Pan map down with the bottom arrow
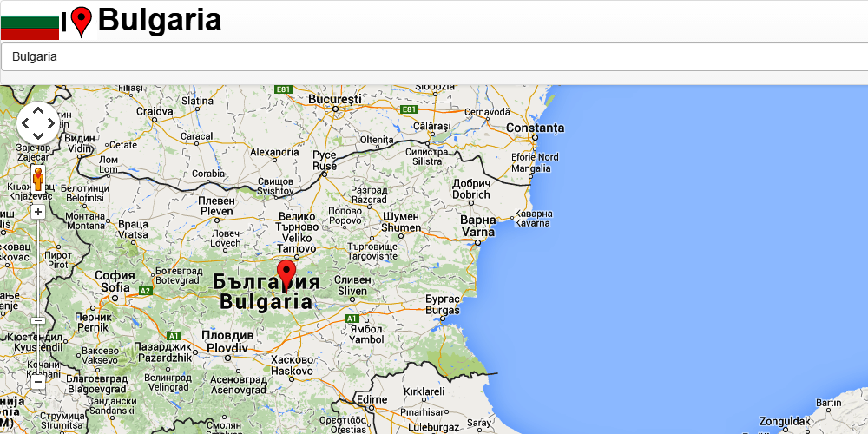This screenshot has height=434, width=868. point(37,136)
